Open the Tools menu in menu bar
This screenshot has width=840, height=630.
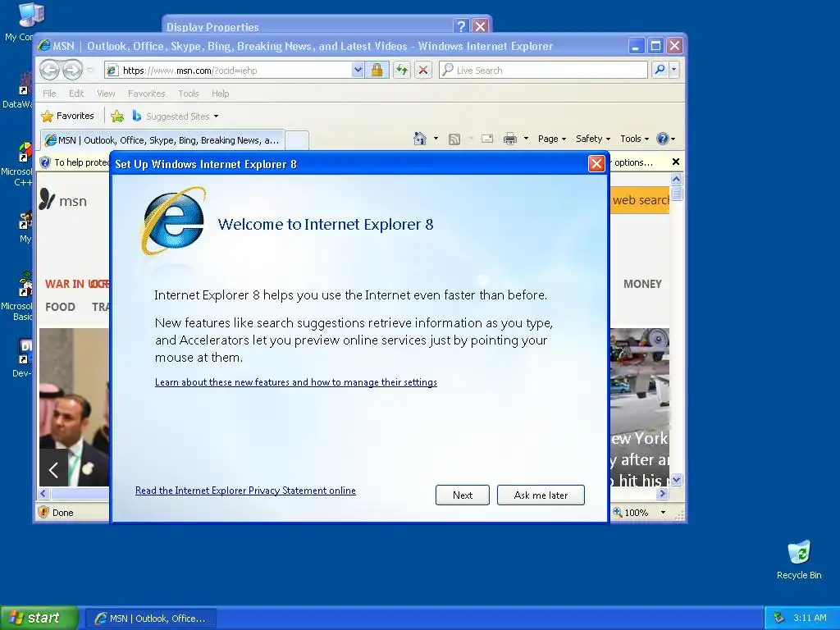coord(188,94)
